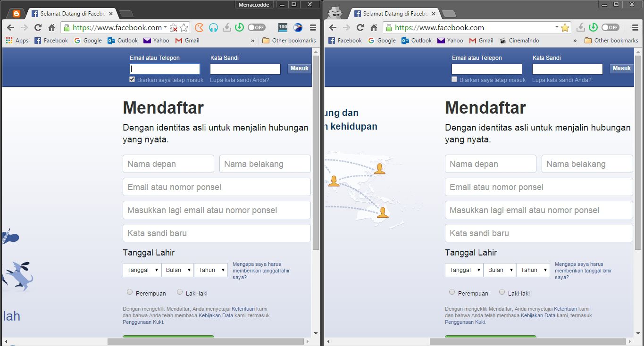Click the Nama depan input field

[x=168, y=164]
